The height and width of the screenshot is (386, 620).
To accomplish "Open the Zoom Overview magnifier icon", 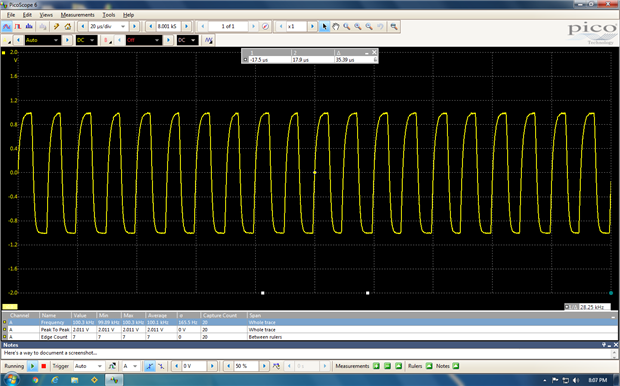I will click(x=394, y=26).
